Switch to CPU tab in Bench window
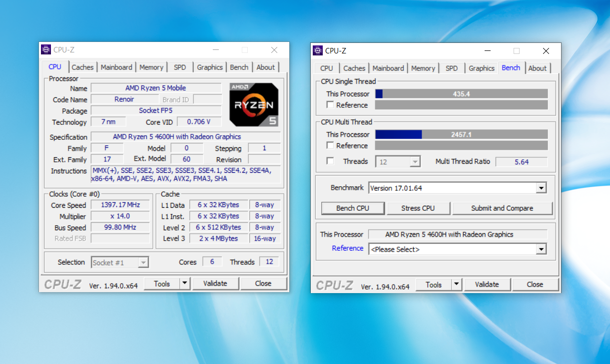The height and width of the screenshot is (364, 610). tap(327, 68)
